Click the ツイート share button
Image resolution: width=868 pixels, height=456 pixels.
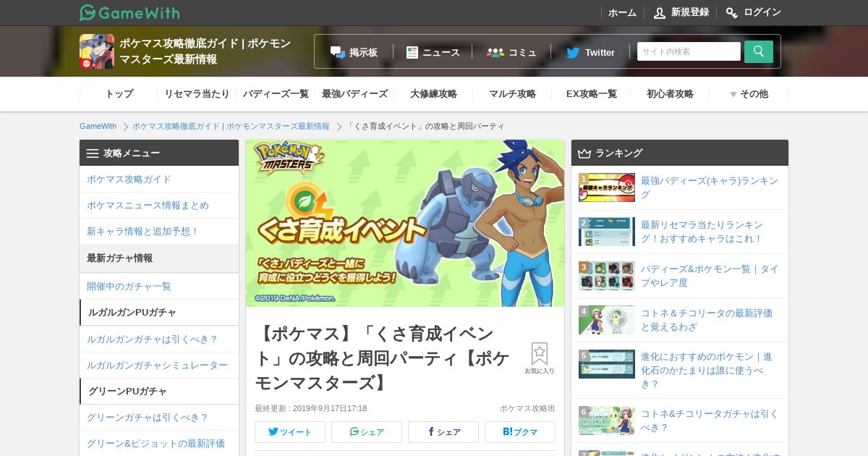290,432
